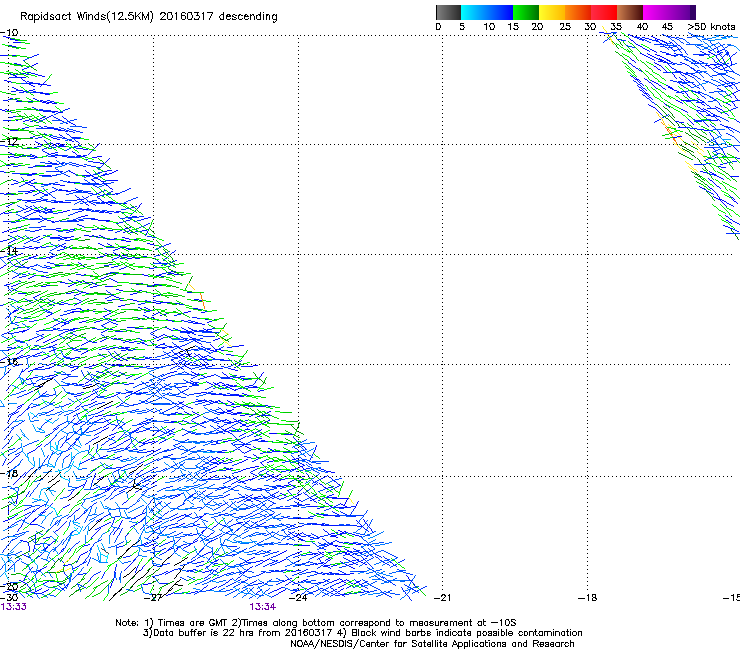Click the red 30-35 knots legend swatch

tap(604, 12)
